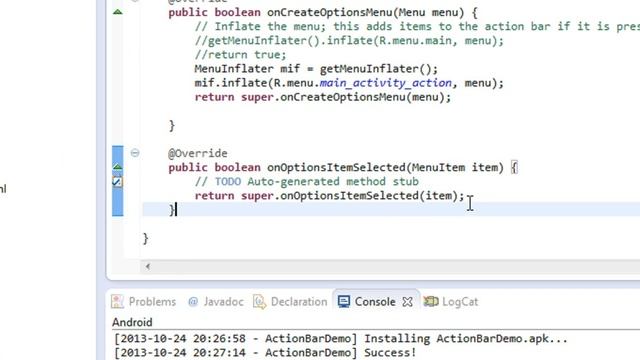This screenshot has width=640, height=360.
Task: Close the Console view tab
Action: tap(407, 302)
